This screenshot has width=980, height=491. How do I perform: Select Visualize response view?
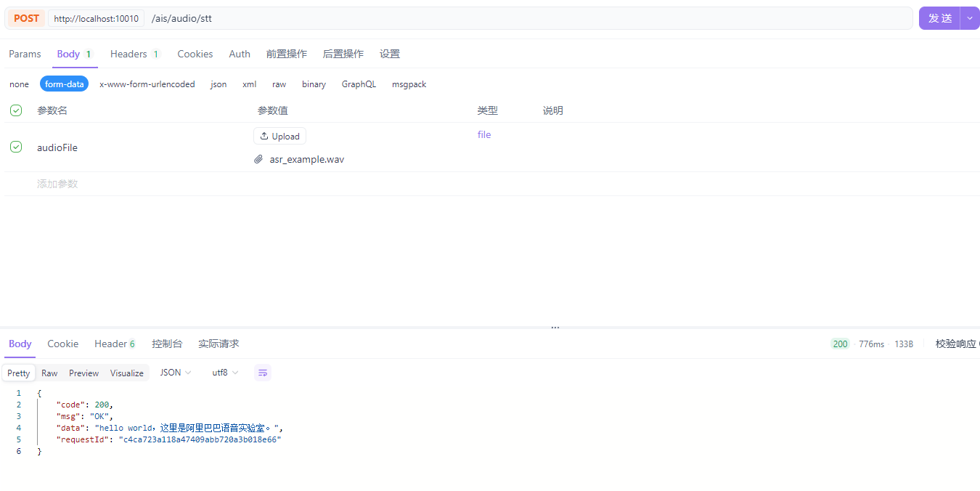coord(127,373)
